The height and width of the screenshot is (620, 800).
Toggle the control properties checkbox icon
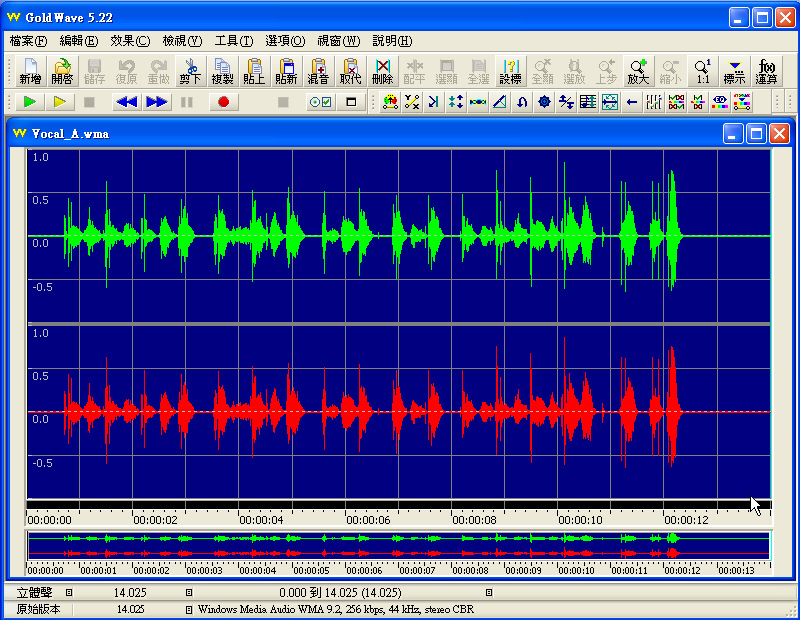click(320, 102)
